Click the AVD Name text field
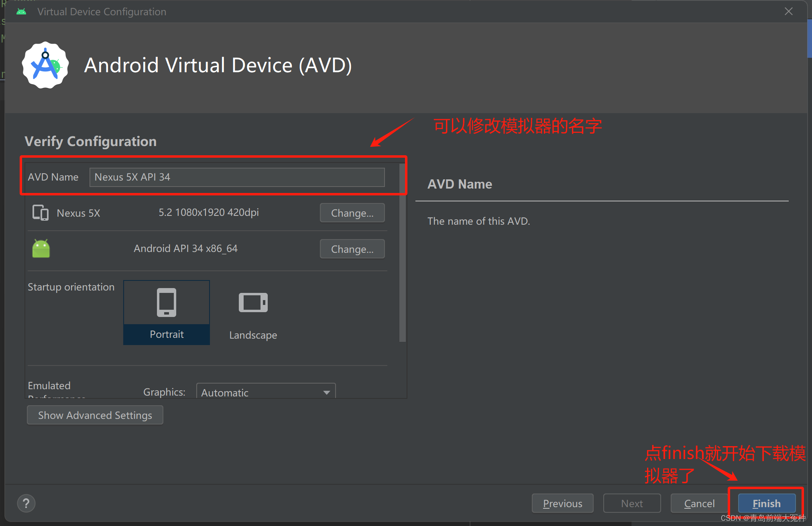This screenshot has height=526, width=812. (x=237, y=177)
